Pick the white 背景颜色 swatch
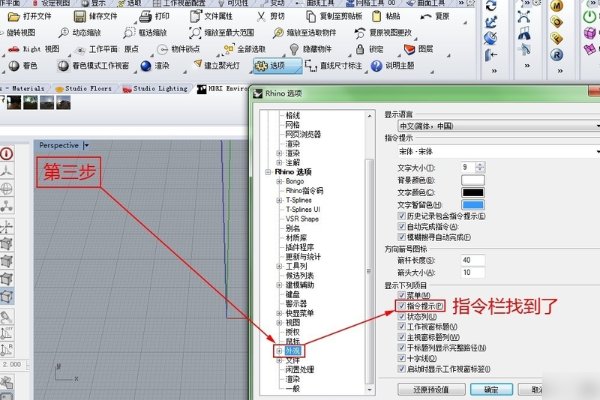Image resolution: width=600 pixels, height=400 pixels. [473, 180]
